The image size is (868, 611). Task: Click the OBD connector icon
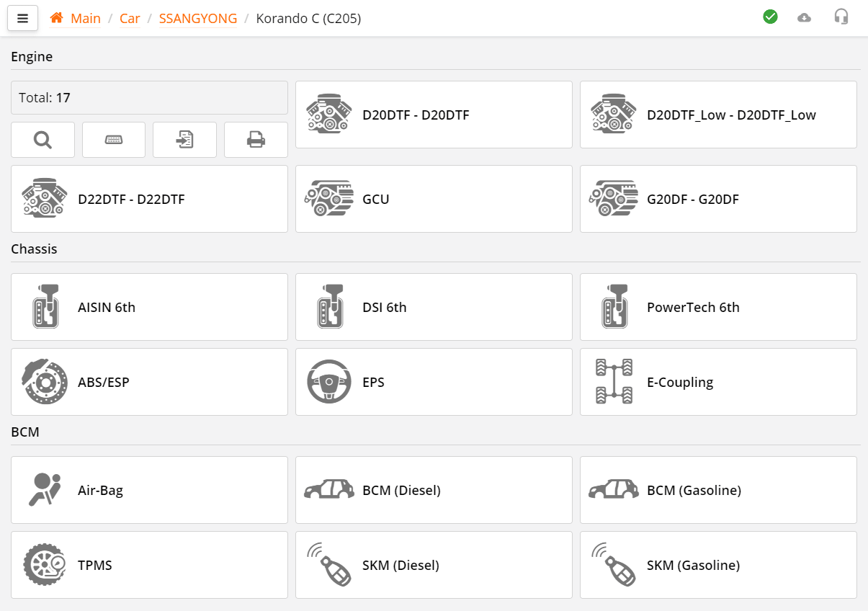tap(113, 139)
